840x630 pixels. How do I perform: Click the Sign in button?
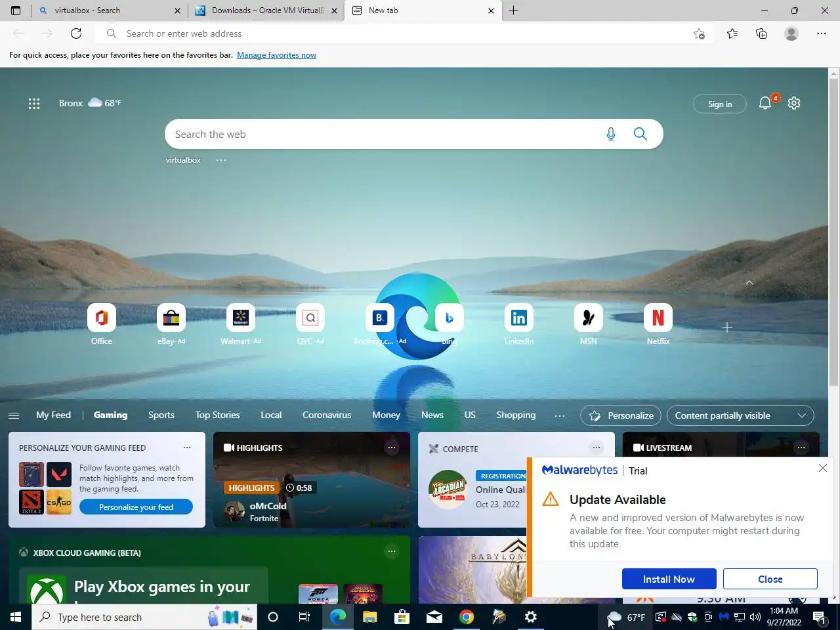pyautogui.click(x=720, y=104)
